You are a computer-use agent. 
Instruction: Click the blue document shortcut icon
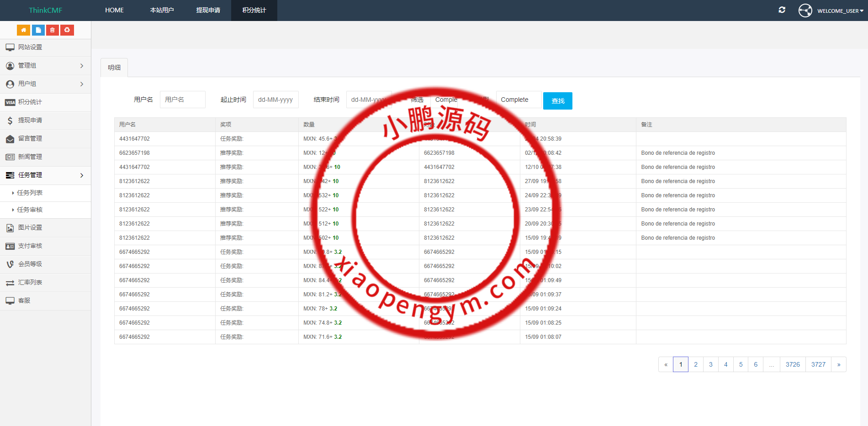(38, 30)
